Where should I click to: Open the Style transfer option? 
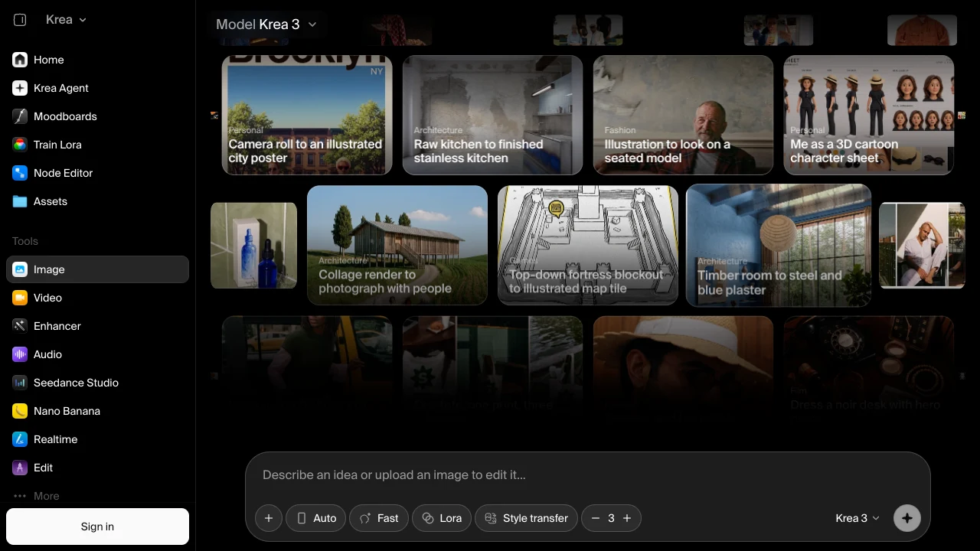click(x=527, y=518)
